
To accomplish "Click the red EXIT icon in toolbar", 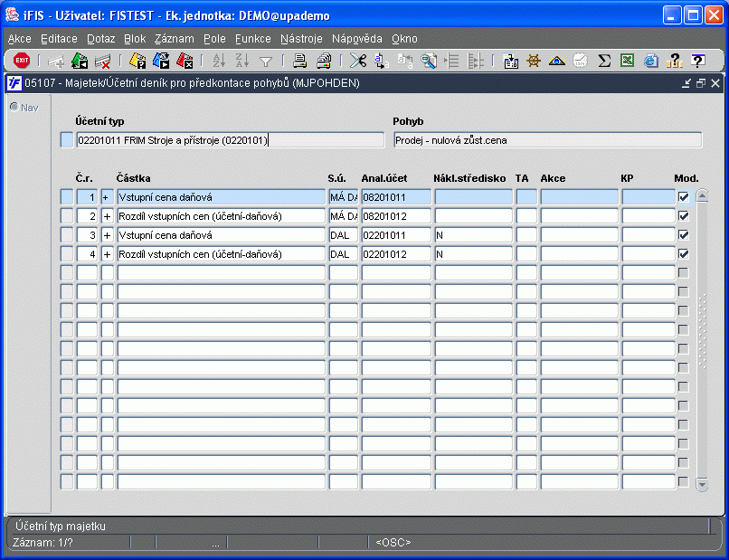I will click(22, 61).
